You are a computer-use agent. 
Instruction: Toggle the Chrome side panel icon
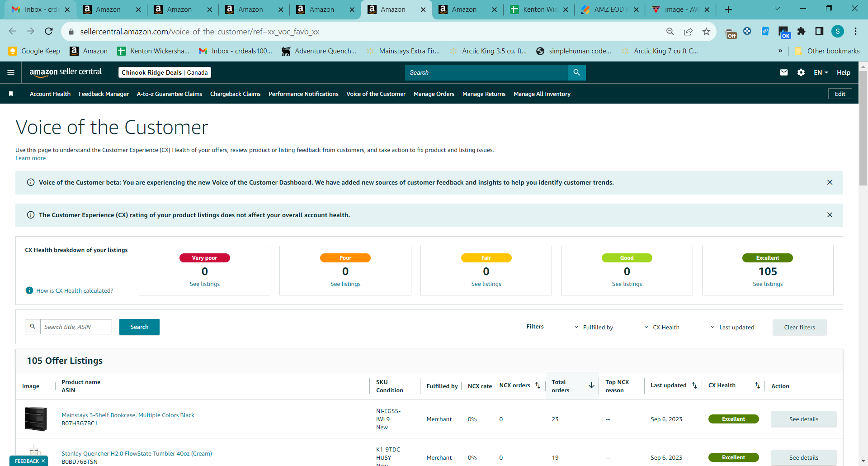[x=819, y=31]
